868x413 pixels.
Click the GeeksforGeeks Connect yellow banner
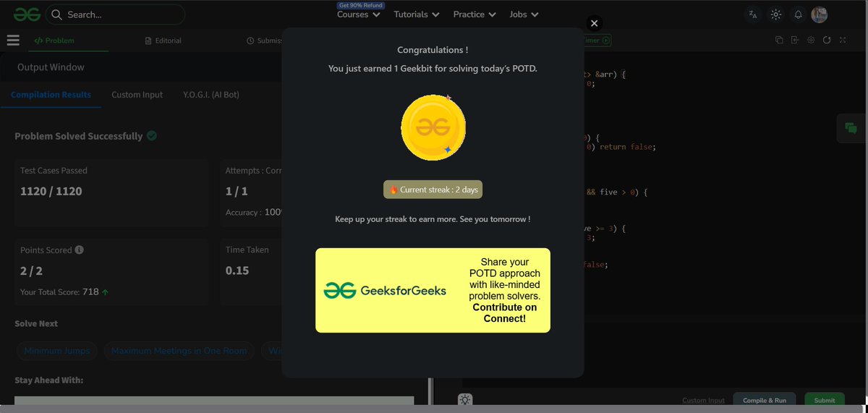point(433,291)
